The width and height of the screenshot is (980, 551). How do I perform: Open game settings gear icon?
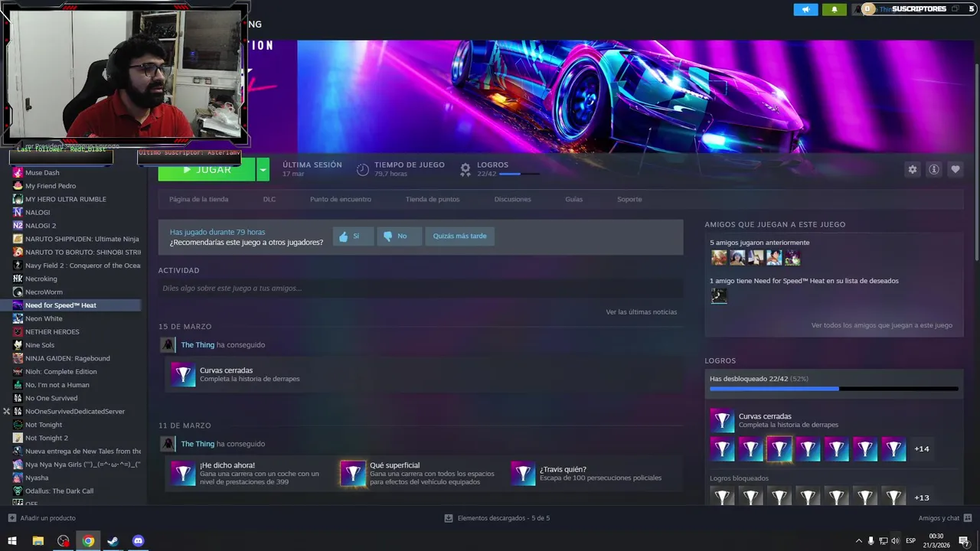point(912,169)
